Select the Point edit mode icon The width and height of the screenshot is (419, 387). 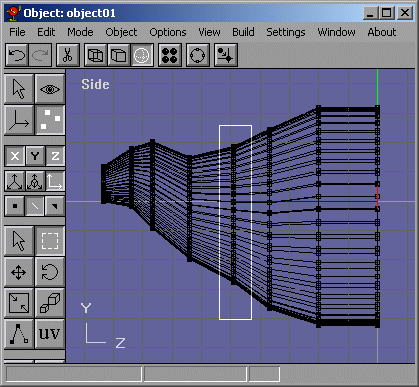click(50, 120)
